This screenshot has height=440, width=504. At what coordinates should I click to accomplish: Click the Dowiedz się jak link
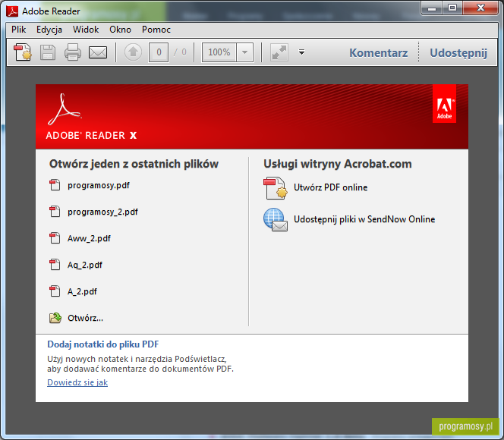(77, 382)
